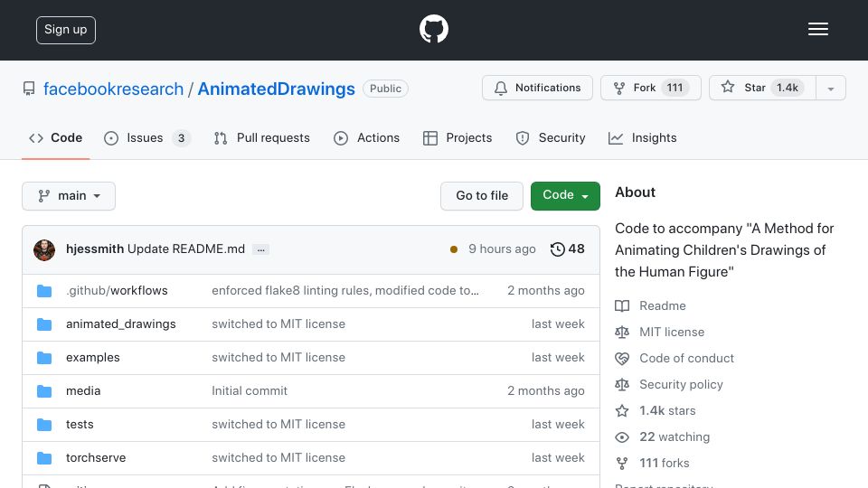Viewport: 868px width, 488px height.
Task: Open the media folder
Action: click(x=83, y=390)
